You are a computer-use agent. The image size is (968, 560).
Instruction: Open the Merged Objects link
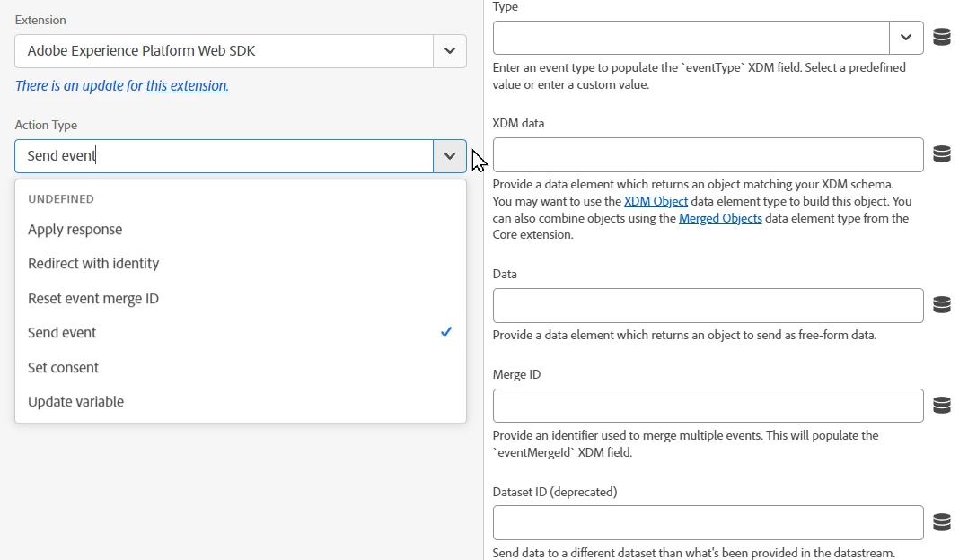[x=720, y=218]
